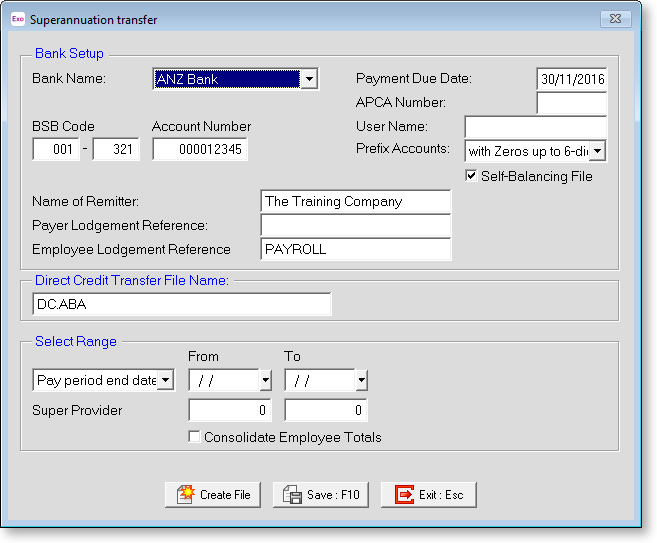Select the Account Number field
Viewport: 657px width, 543px height.
(x=200, y=149)
